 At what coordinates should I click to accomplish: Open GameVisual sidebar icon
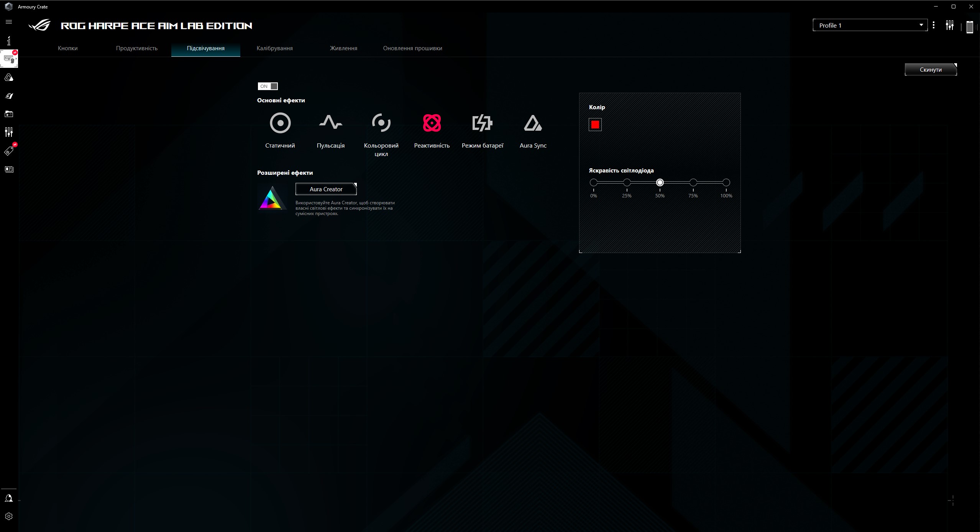[x=9, y=96]
